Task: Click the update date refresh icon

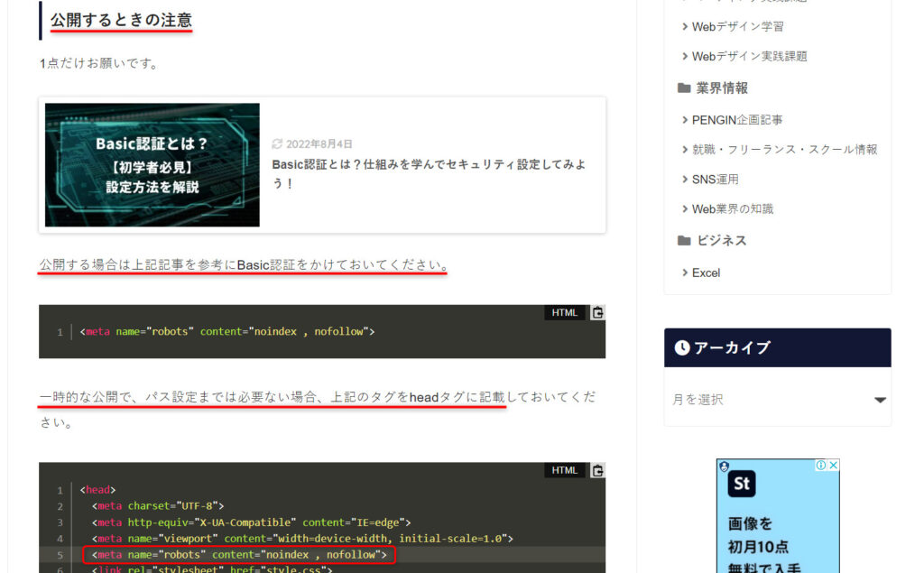Action: pyautogui.click(x=277, y=143)
